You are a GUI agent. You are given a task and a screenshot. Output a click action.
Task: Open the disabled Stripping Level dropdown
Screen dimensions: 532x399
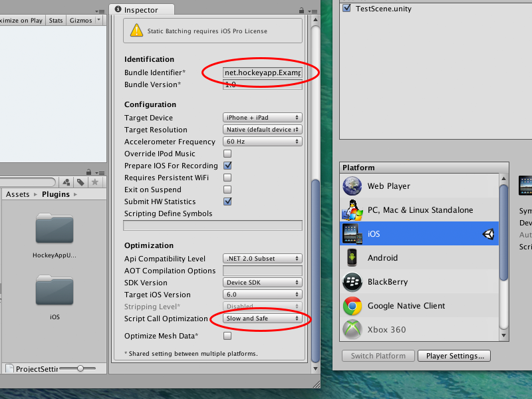click(262, 307)
